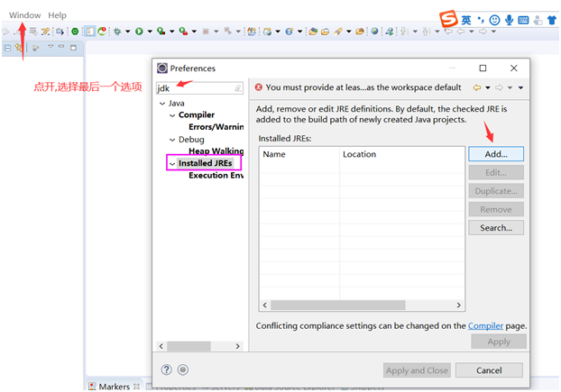Image resolution: width=561 pixels, height=392 pixels.
Task: Open the Debug configurations dropdown arrow
Action: [128, 32]
